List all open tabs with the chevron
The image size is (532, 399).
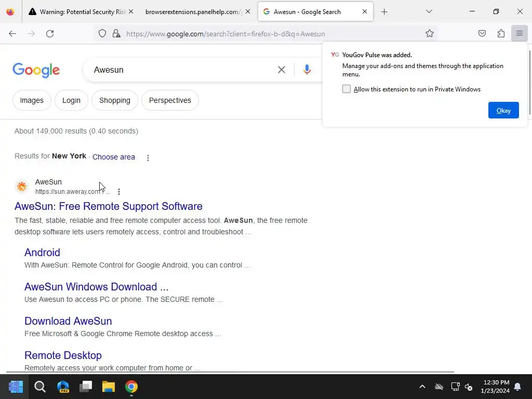tap(429, 11)
